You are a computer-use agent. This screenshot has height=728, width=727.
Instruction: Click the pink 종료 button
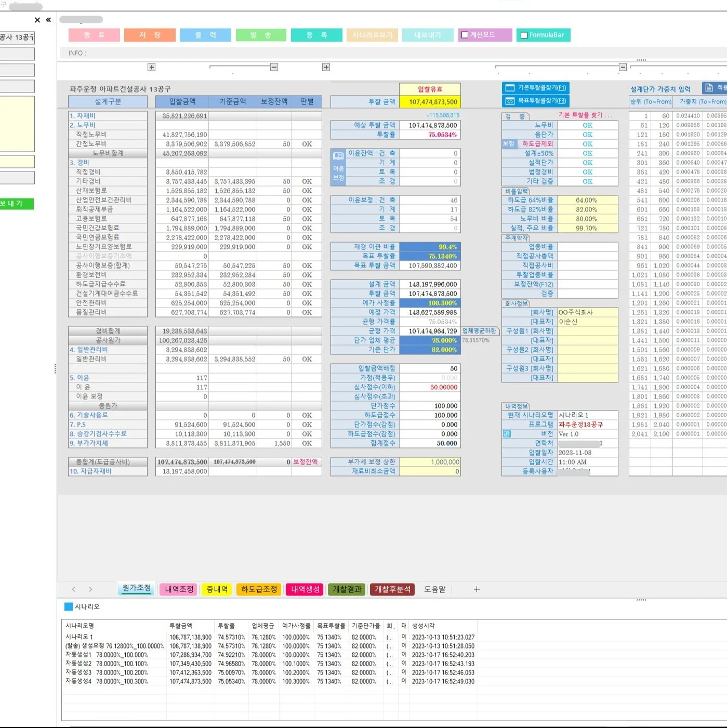(94, 35)
